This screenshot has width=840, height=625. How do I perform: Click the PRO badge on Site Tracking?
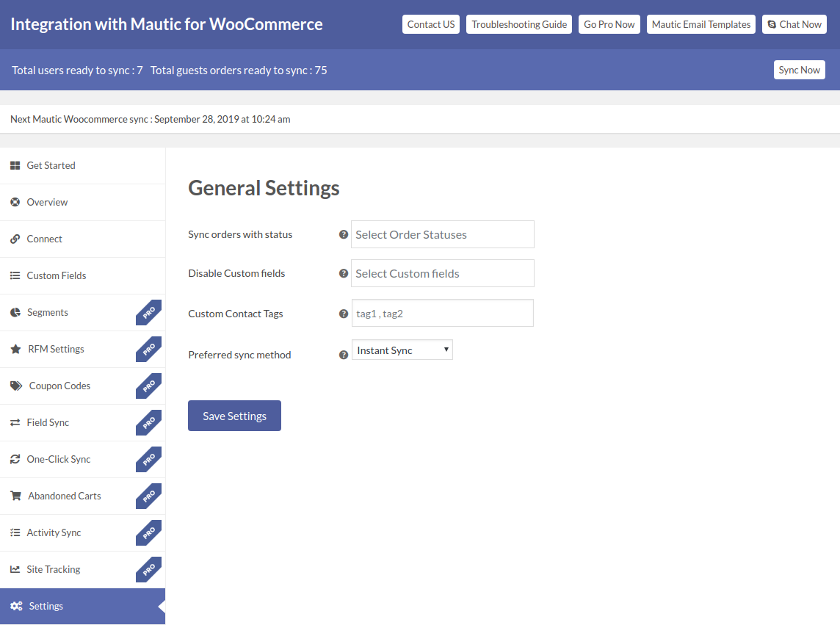148,569
